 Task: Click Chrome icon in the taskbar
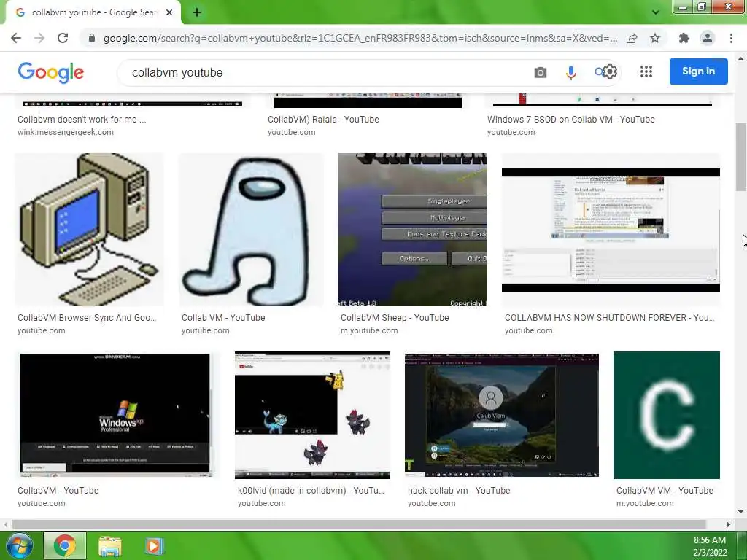point(65,545)
